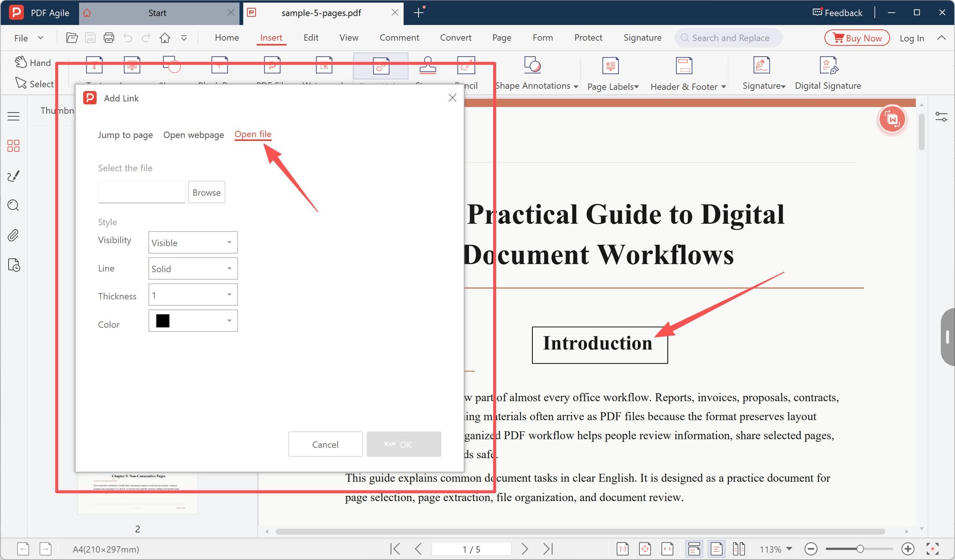This screenshot has width=955, height=560.
Task: Click Cancel in Add Link dialog
Action: tap(325, 444)
